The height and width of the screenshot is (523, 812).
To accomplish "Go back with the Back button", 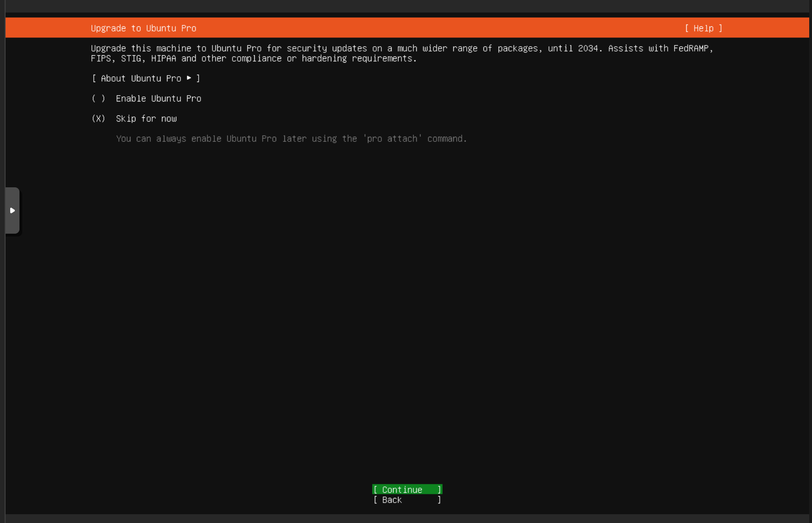I will click(407, 500).
